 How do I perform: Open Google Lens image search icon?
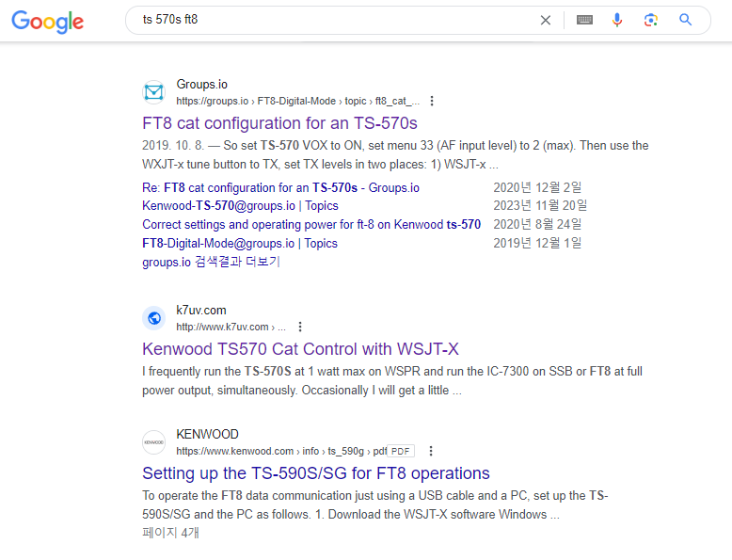click(651, 20)
